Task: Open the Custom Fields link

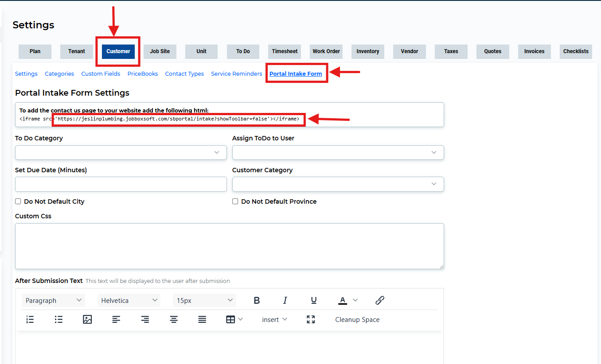Action: coord(101,74)
